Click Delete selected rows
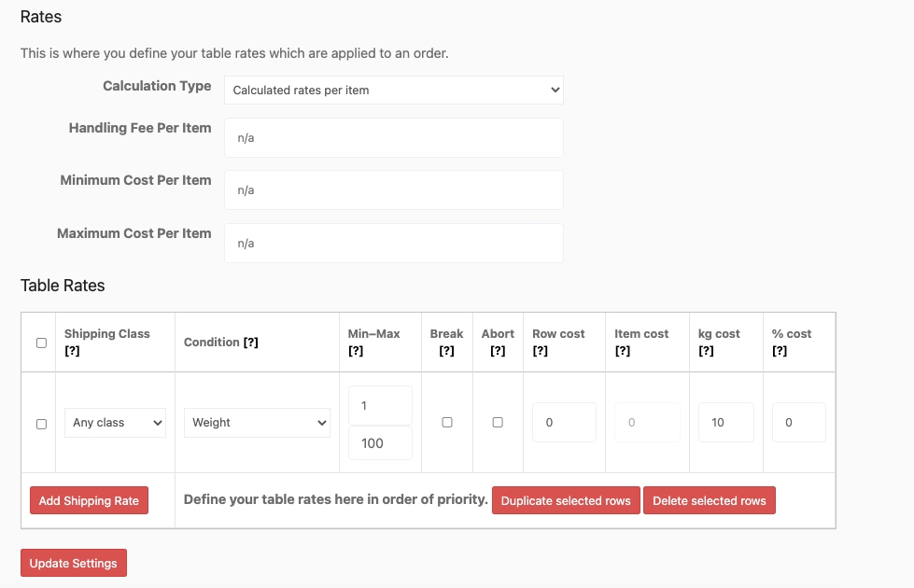Viewport: 914px width, 588px height. pos(710,500)
